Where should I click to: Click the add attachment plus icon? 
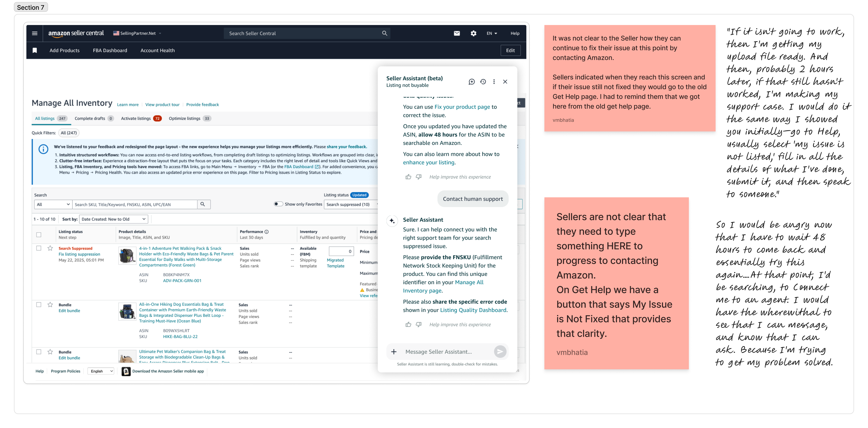[x=394, y=352]
